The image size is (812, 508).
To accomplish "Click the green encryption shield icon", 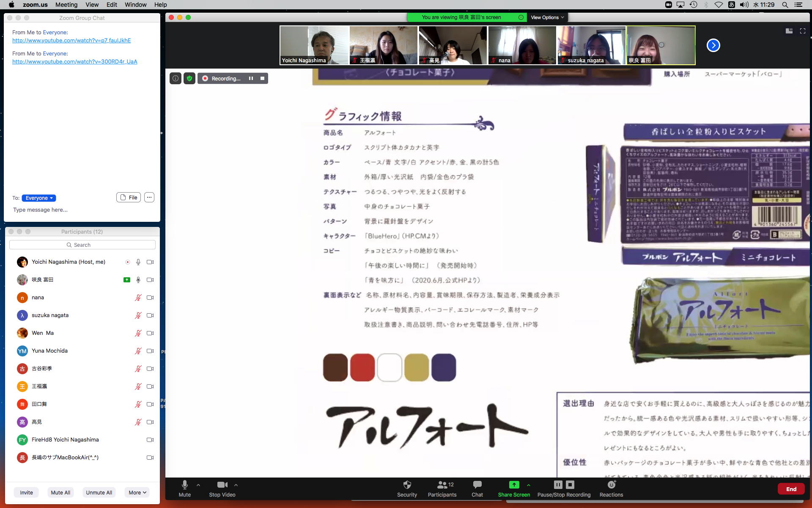I will (189, 78).
